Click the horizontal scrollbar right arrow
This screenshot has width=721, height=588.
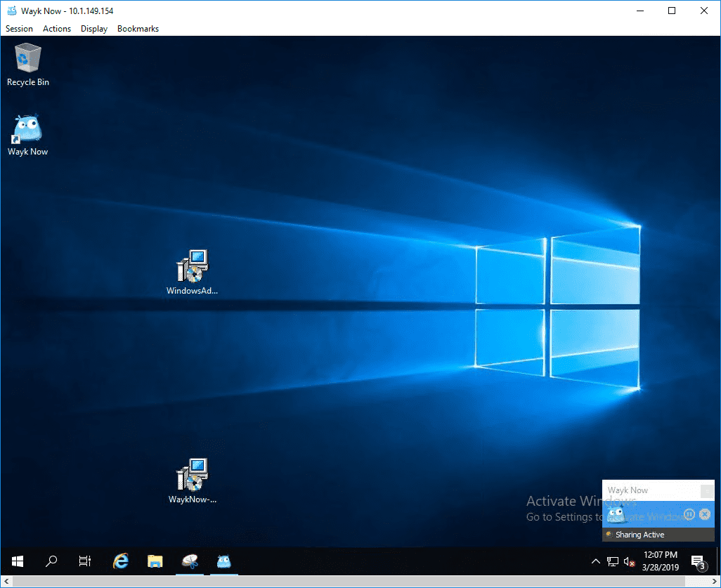[715, 582]
